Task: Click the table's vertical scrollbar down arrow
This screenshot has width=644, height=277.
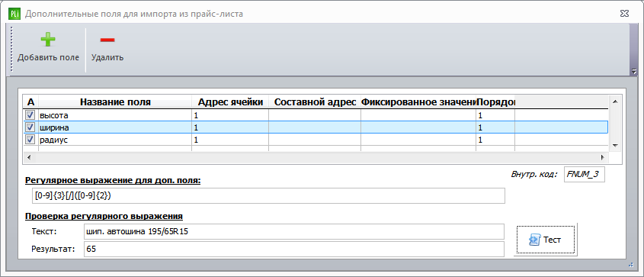Action: click(x=615, y=146)
